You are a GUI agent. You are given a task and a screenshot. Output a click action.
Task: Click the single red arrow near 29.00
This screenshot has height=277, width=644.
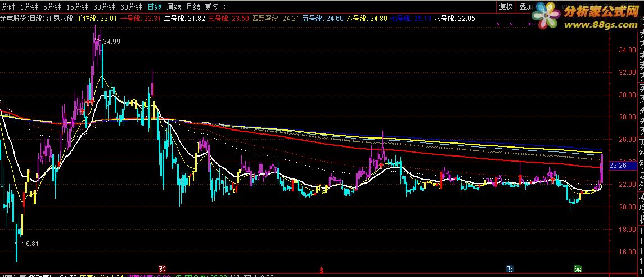[83, 111]
